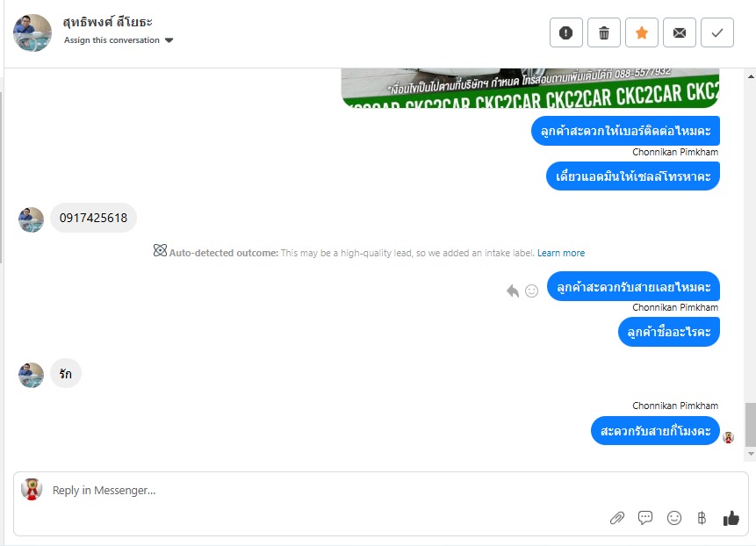Mark conversation unread via envelope icon

(x=680, y=32)
